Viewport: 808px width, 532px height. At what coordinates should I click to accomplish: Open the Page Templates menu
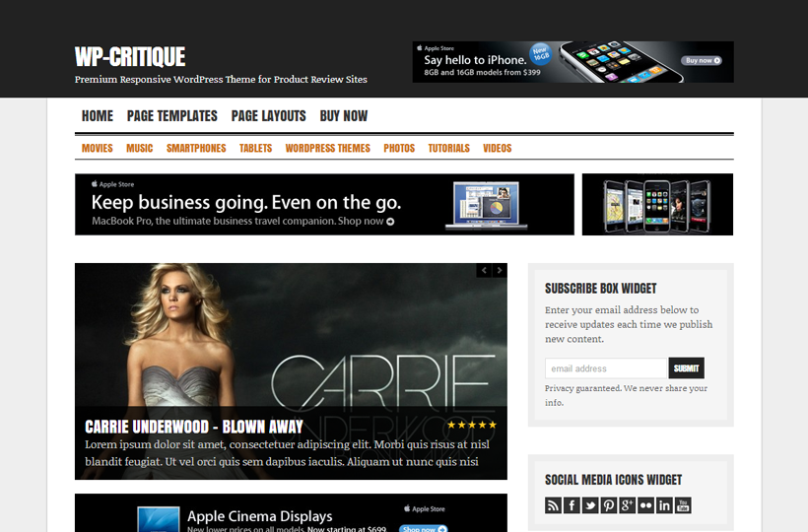(172, 116)
